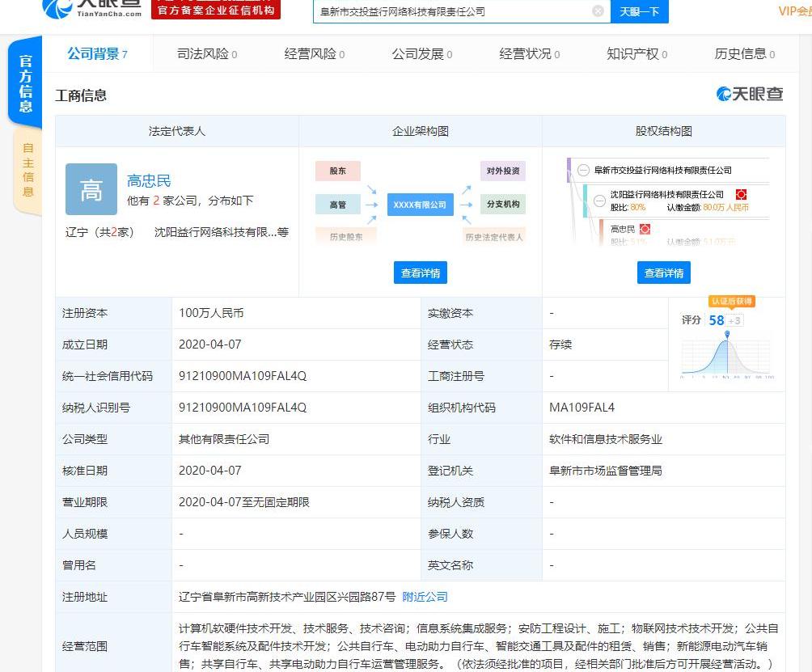812x672 pixels.
Task: Select the 历史股东 node in the diagram
Action: point(346,237)
